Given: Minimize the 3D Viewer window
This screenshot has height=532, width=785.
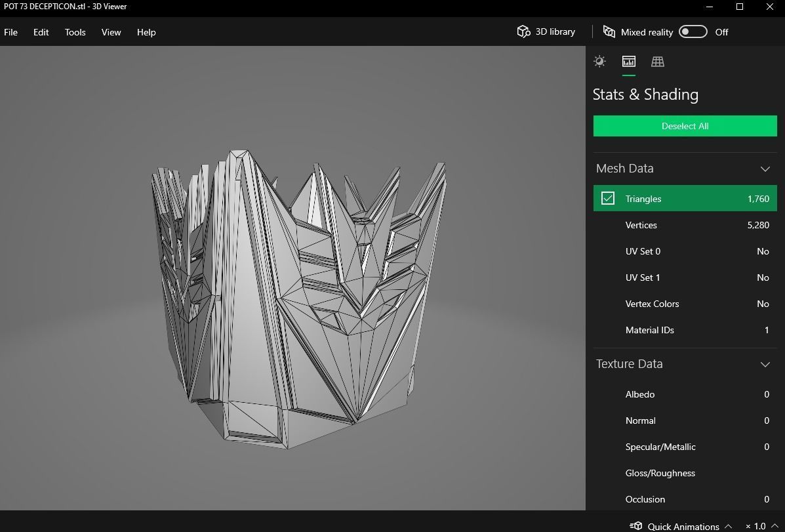Looking at the screenshot, I should click(710, 7).
